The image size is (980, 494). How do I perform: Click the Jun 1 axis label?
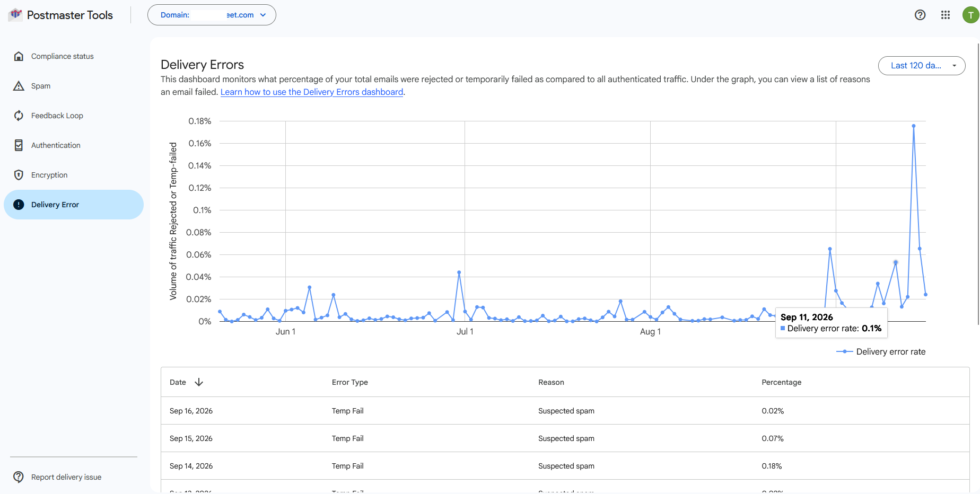285,331
